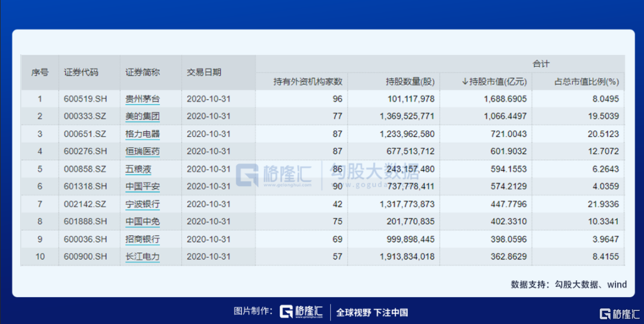644x324 pixels.
Task: Select the code cell 600900.SH
Action: tap(85, 257)
